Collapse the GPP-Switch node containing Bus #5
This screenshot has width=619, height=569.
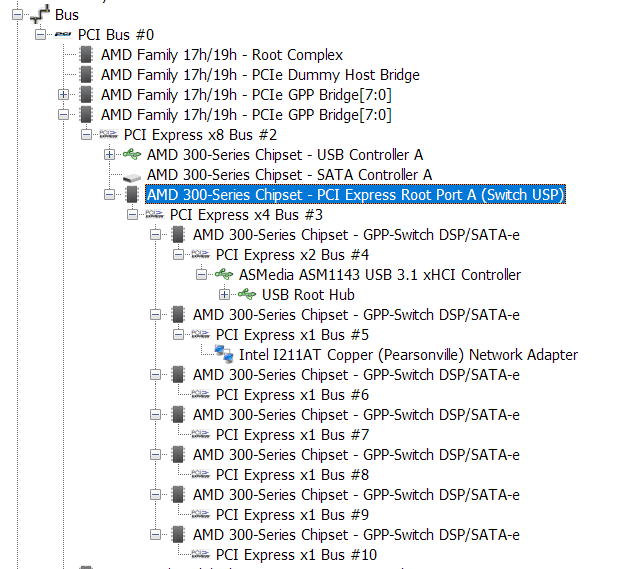(156, 315)
